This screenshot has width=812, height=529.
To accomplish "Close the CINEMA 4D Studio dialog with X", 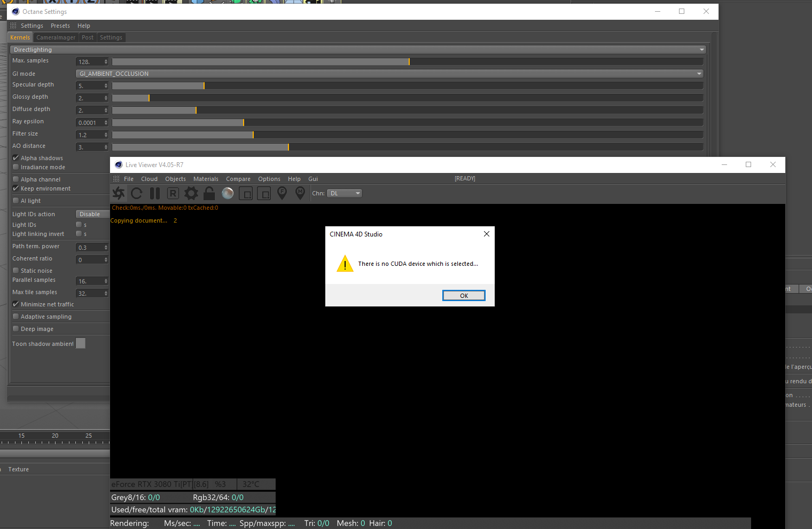I will coord(487,234).
